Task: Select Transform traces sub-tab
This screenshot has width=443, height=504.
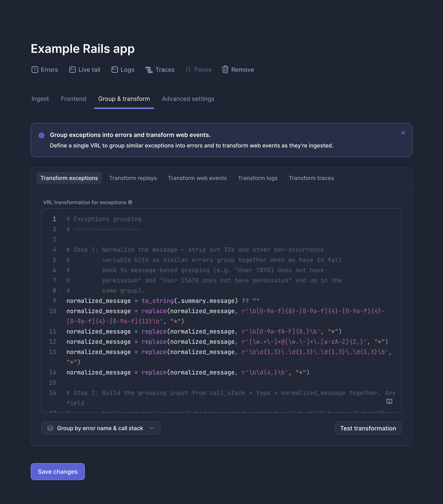Action: (x=311, y=178)
